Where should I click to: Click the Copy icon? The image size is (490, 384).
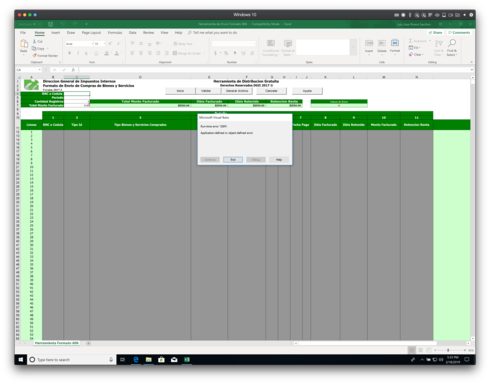click(x=34, y=48)
